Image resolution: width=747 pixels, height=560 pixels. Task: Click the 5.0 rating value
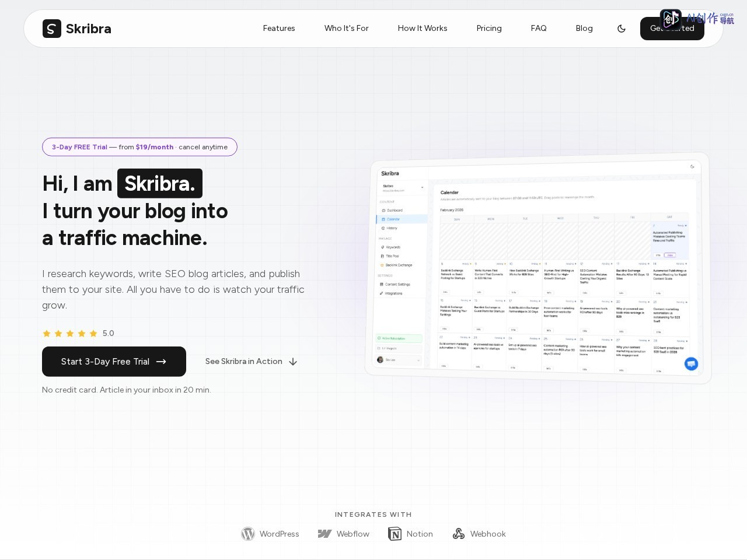[109, 334]
